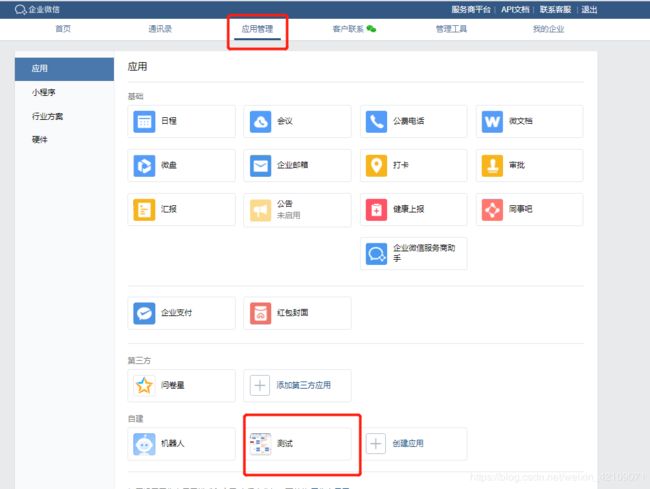Switch to the 通讯录 tab

point(160,29)
